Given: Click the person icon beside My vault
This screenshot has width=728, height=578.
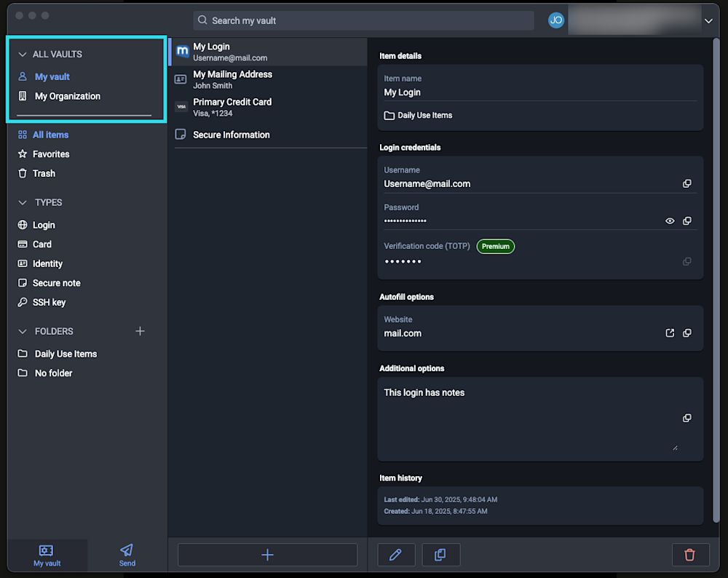Looking at the screenshot, I should click(23, 76).
